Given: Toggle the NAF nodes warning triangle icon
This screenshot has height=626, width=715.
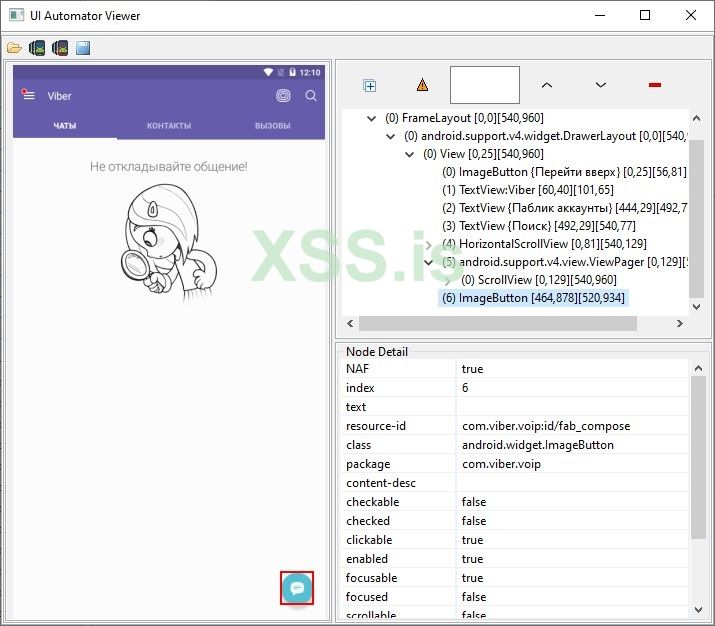Looking at the screenshot, I should pos(422,85).
